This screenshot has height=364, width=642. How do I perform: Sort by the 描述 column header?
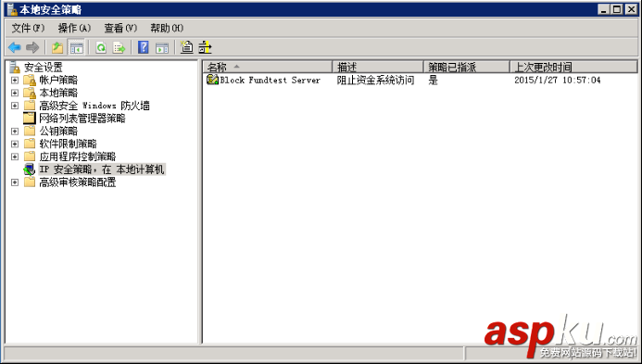(378, 67)
